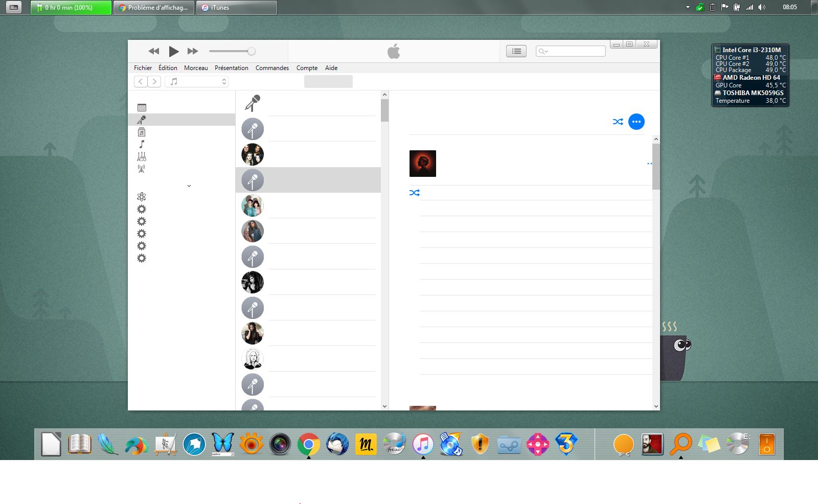Go back with the left chevron button

click(141, 81)
